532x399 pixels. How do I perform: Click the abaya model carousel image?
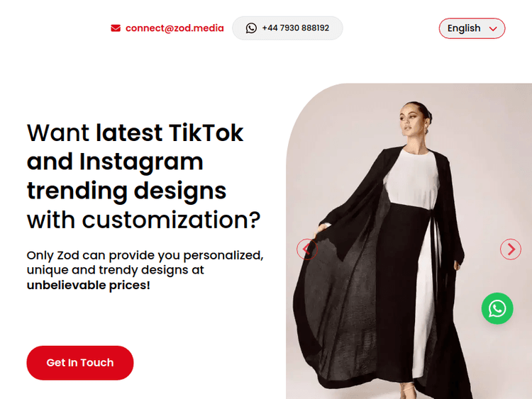click(409, 241)
